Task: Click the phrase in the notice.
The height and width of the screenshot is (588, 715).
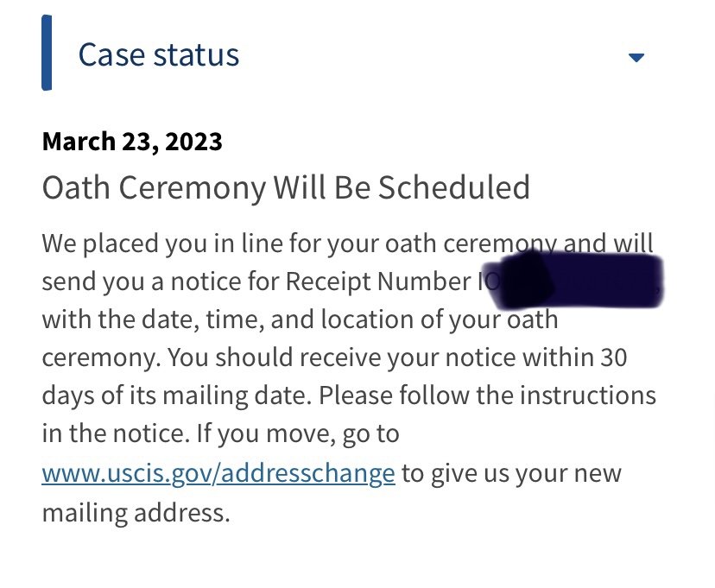Action: click(x=116, y=433)
